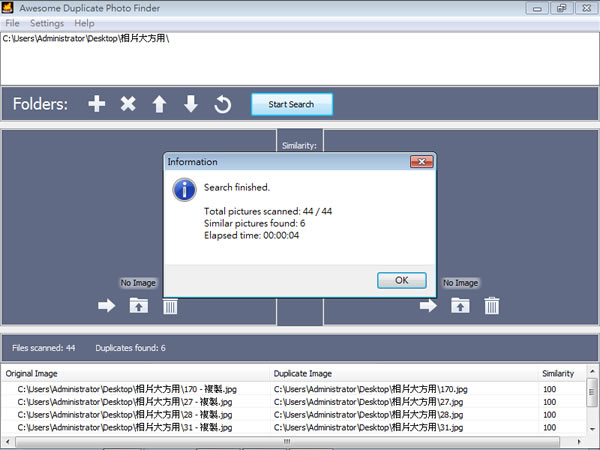The image size is (600, 450).
Task: Click the Duplicates found: 6 status text
Action: (130, 348)
